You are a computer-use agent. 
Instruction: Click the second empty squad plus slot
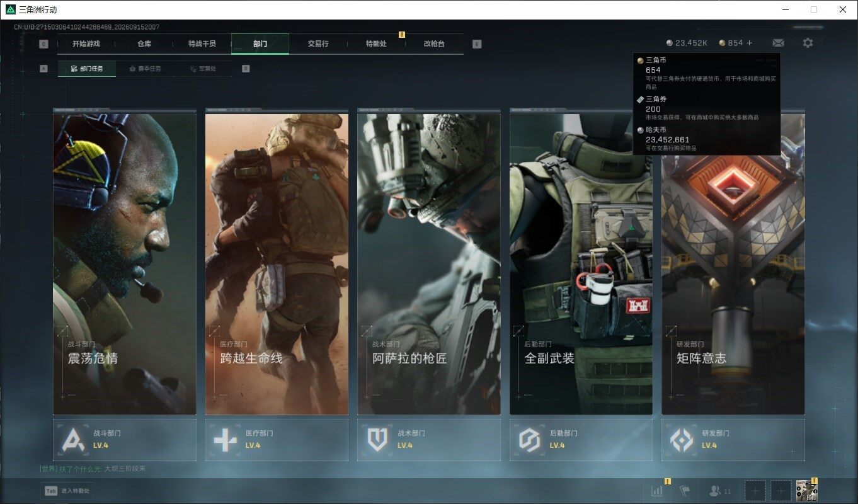click(781, 491)
